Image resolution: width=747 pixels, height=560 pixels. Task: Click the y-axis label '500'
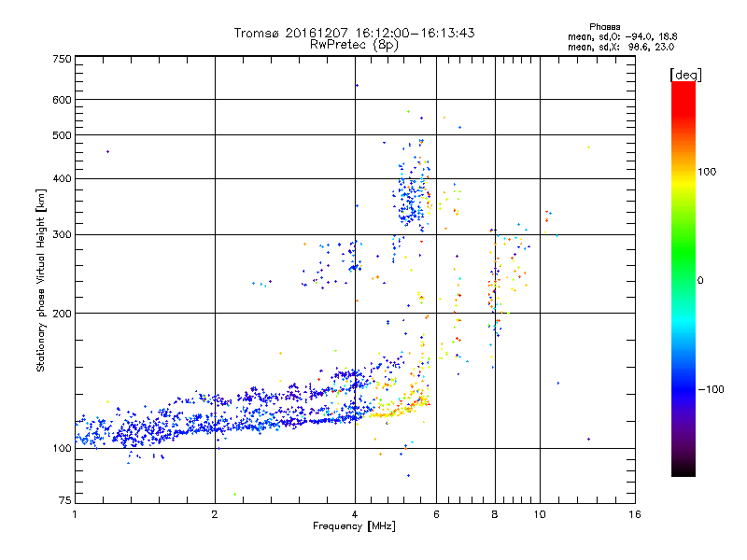(x=63, y=135)
